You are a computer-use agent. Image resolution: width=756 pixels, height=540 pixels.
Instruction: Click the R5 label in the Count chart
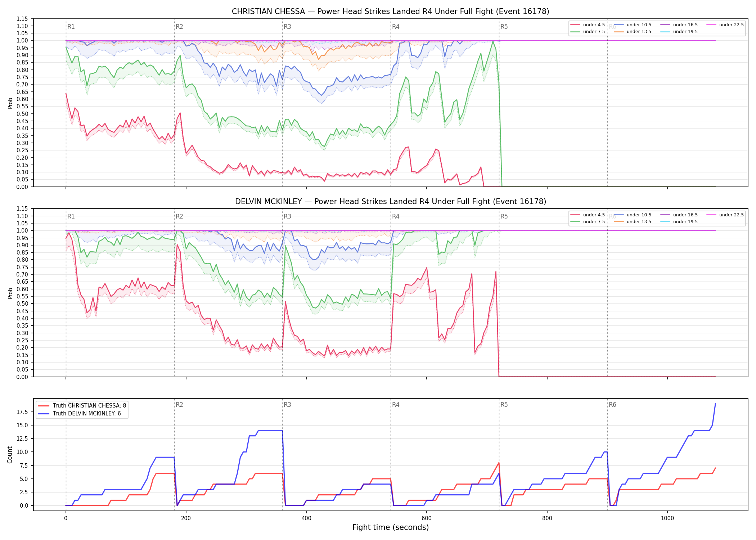pos(504,405)
